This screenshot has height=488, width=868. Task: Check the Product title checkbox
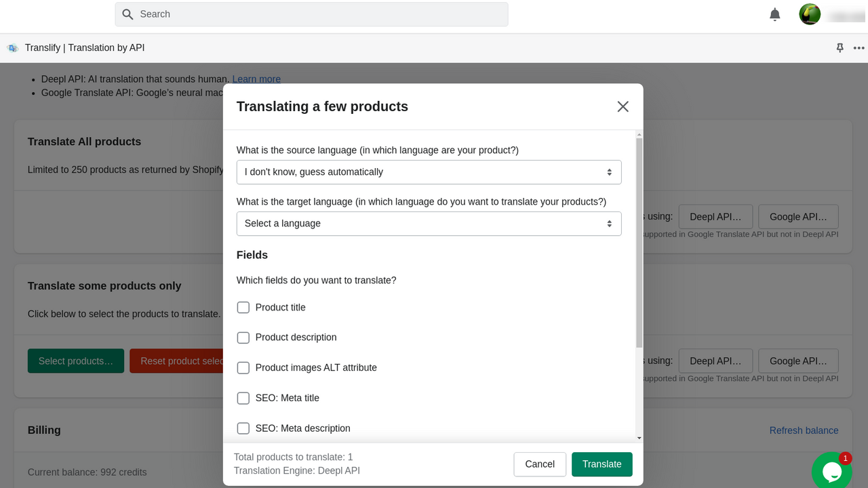point(243,308)
